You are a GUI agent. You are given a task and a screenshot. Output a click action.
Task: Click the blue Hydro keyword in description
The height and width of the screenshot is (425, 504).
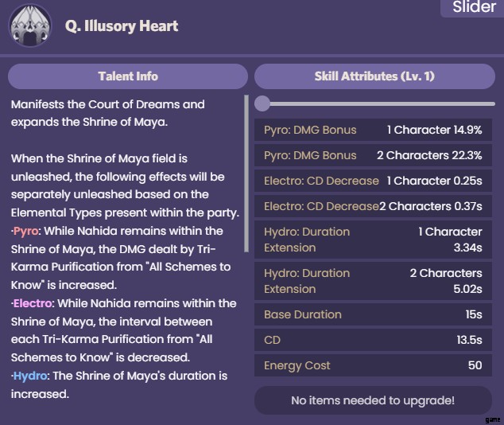pos(30,376)
